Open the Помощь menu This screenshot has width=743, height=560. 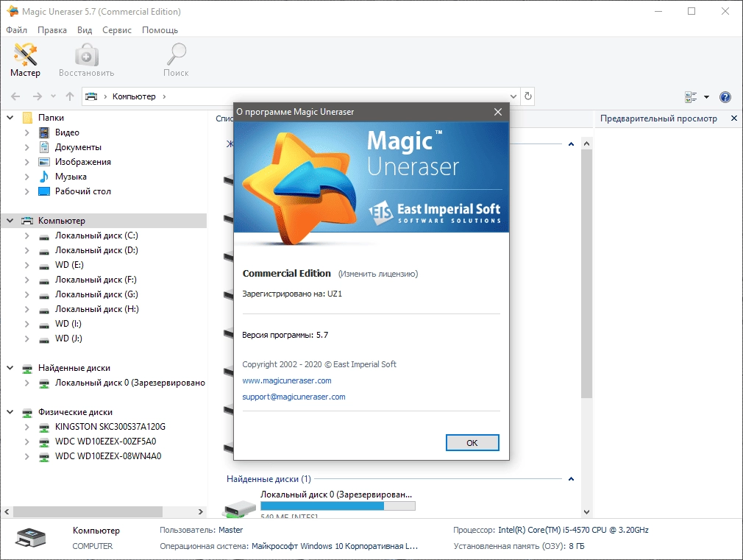point(160,30)
